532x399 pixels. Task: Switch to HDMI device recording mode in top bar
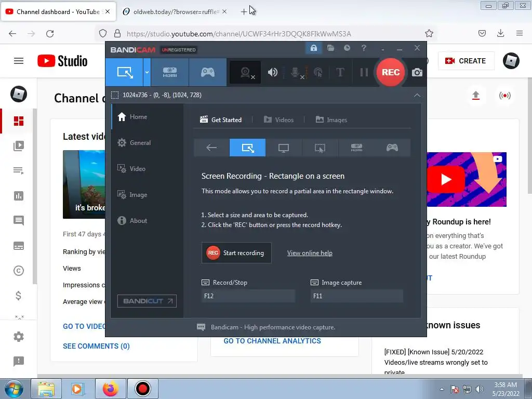pyautogui.click(x=170, y=72)
